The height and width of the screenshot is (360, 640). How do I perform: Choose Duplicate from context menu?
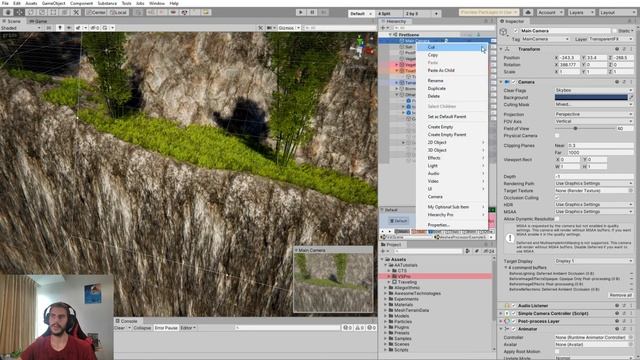point(452,89)
